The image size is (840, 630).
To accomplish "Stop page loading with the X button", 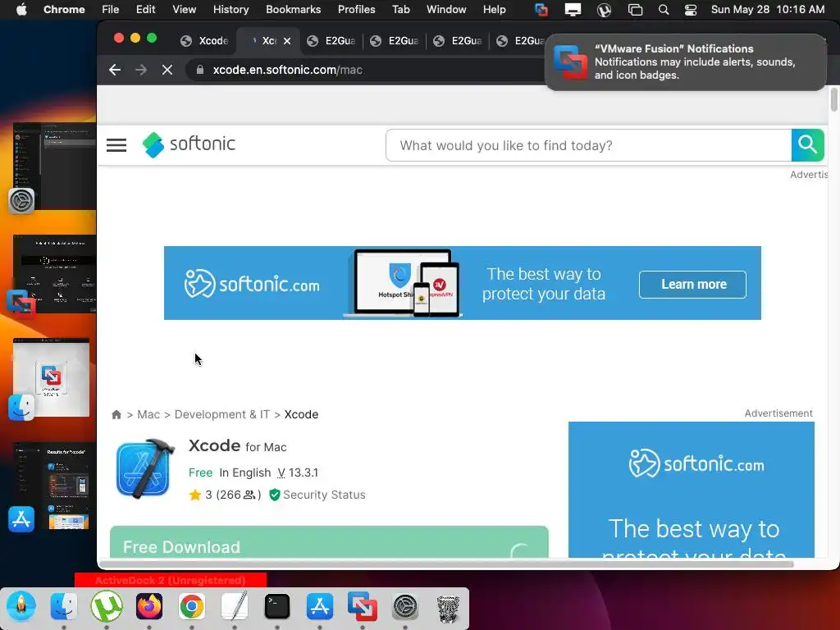I will tap(167, 70).
